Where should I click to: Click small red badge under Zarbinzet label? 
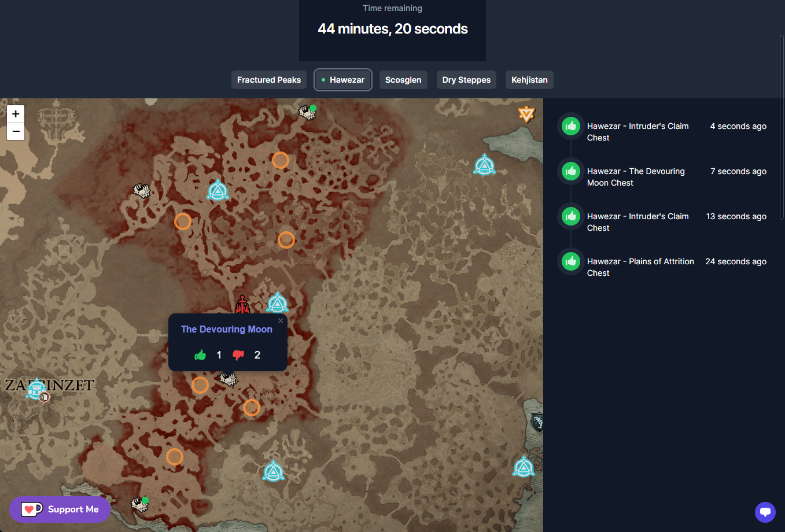[45, 397]
